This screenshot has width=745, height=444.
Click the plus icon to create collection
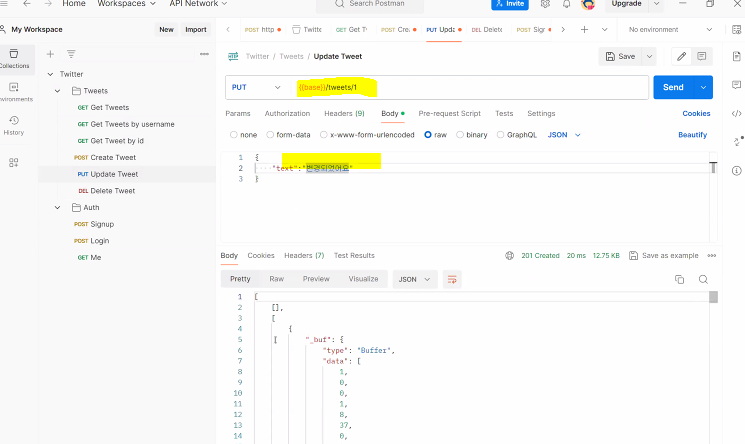(x=50, y=54)
